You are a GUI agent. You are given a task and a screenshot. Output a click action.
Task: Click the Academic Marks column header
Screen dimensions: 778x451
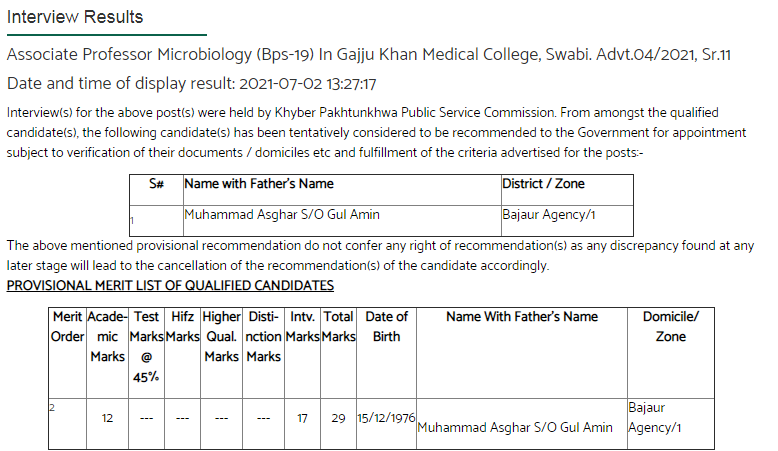(108, 336)
